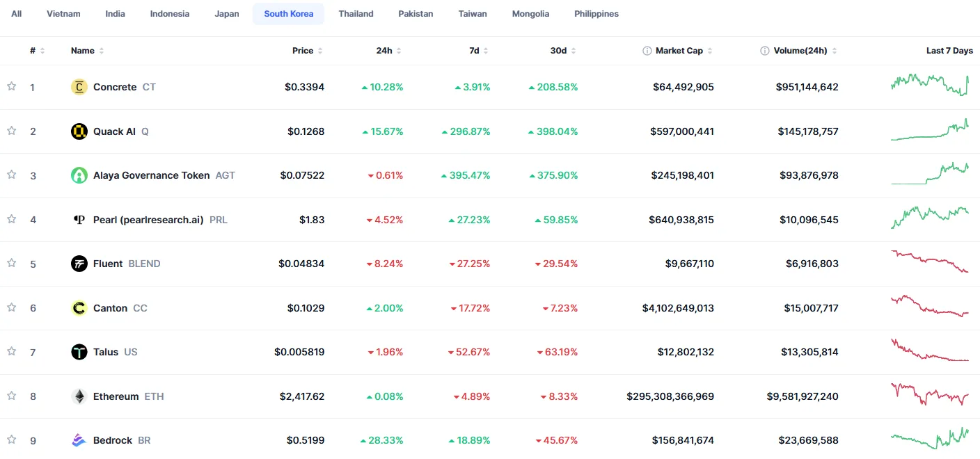Click Quack AI 7d change 296.87%
This screenshot has width=980, height=459.
pos(466,131)
